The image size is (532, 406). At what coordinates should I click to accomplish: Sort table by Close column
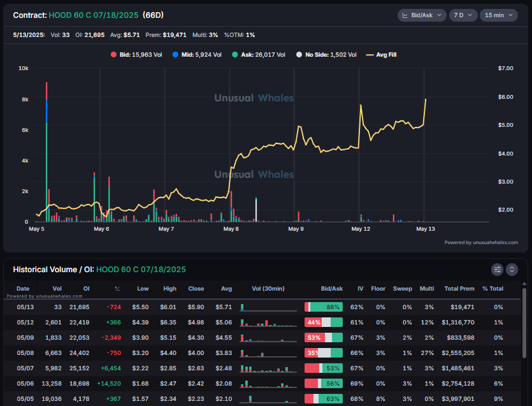[x=196, y=289]
